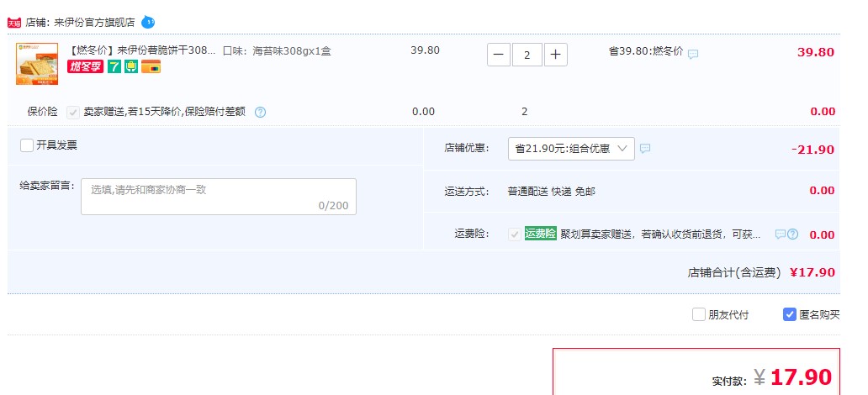Toggle the 开具发票 invoice checkbox
This screenshot has height=395, width=868.
[27, 145]
